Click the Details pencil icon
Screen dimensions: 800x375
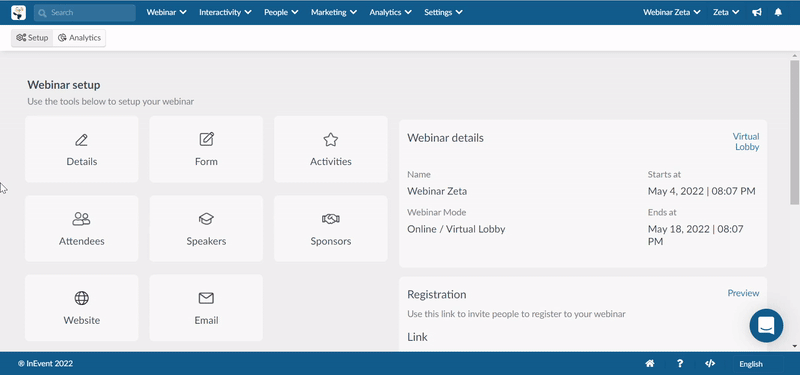coord(82,140)
